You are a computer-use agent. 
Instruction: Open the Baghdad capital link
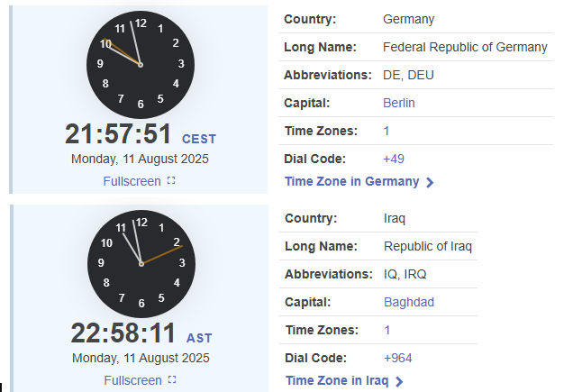click(409, 302)
